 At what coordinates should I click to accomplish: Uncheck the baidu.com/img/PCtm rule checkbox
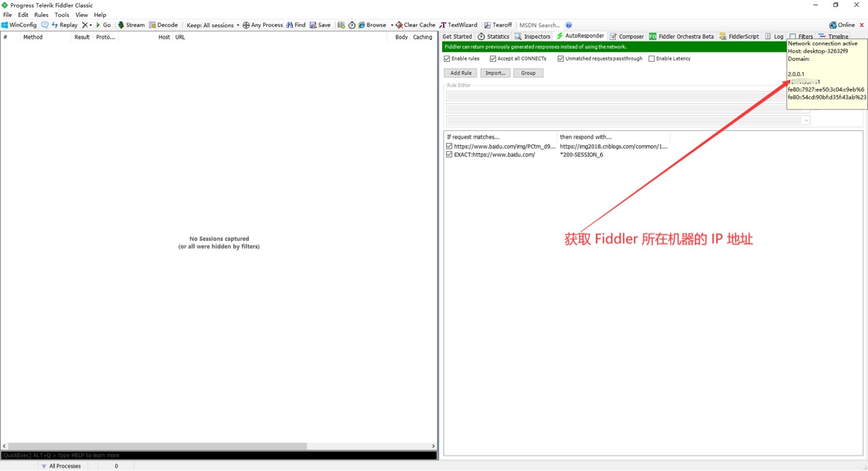point(450,146)
